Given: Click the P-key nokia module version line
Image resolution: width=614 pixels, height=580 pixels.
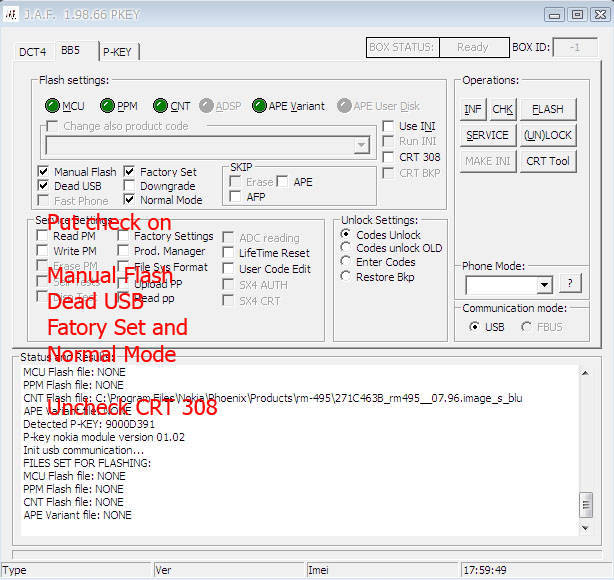Looking at the screenshot, I should tap(104, 437).
